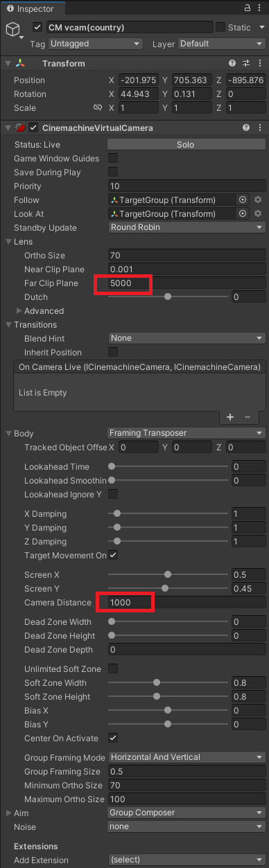Open the Inspector panel kebab menu

pos(261,8)
